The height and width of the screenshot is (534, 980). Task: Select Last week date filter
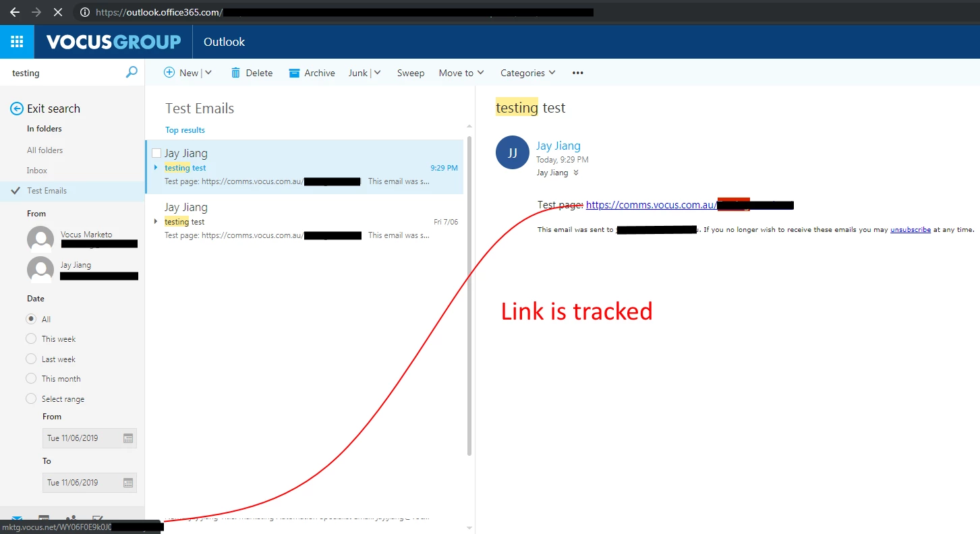[31, 359]
